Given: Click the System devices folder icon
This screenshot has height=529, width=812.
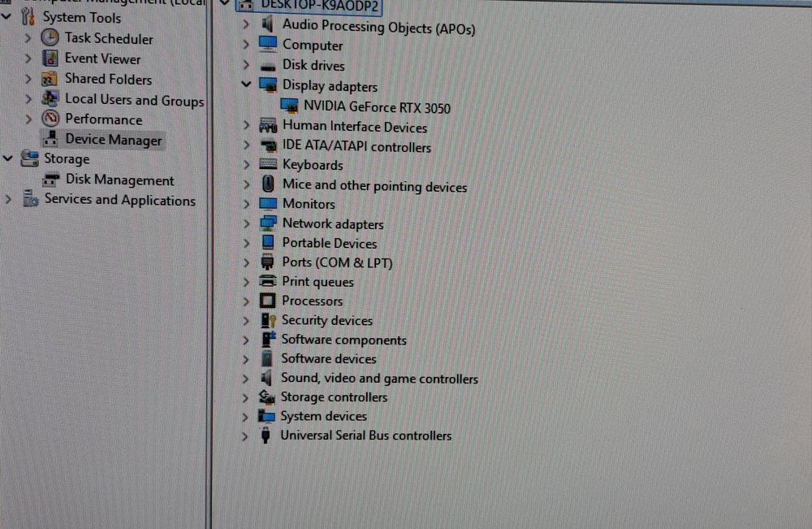Looking at the screenshot, I should tap(266, 416).
